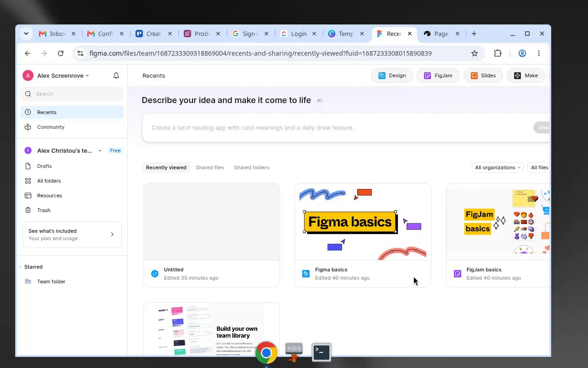Create a new Make file
This screenshot has width=588, height=368.
(x=526, y=75)
